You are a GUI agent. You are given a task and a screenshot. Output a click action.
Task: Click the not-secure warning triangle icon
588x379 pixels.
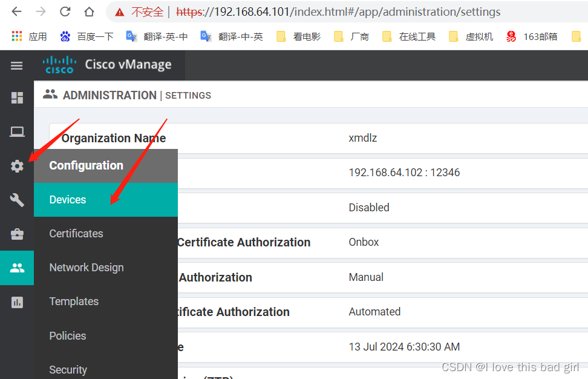(120, 12)
